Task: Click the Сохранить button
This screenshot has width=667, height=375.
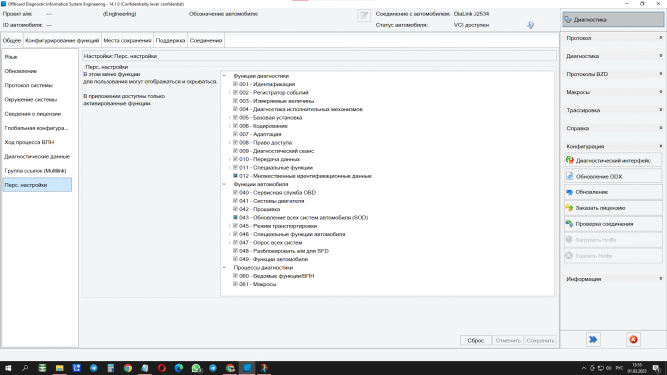Action: click(540, 340)
